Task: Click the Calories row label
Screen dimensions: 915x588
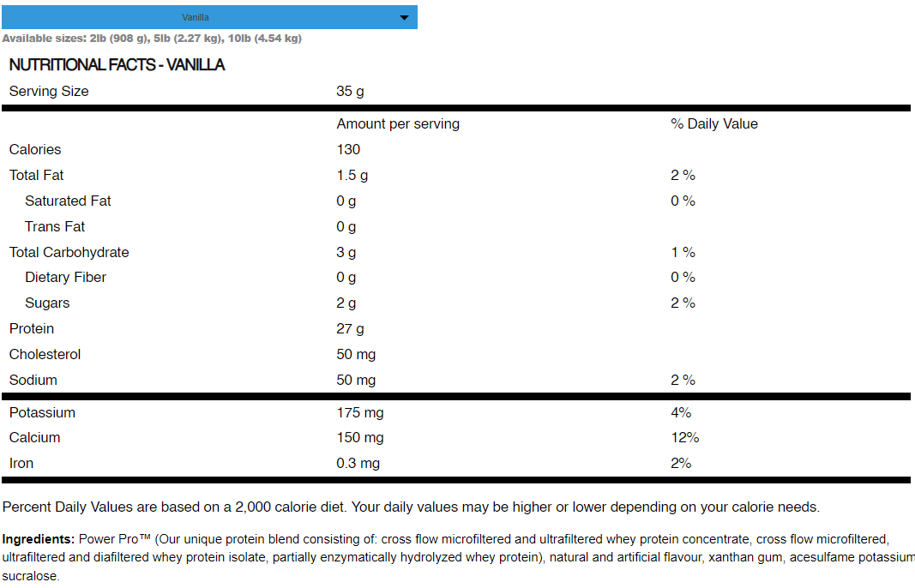Action: pos(35,149)
